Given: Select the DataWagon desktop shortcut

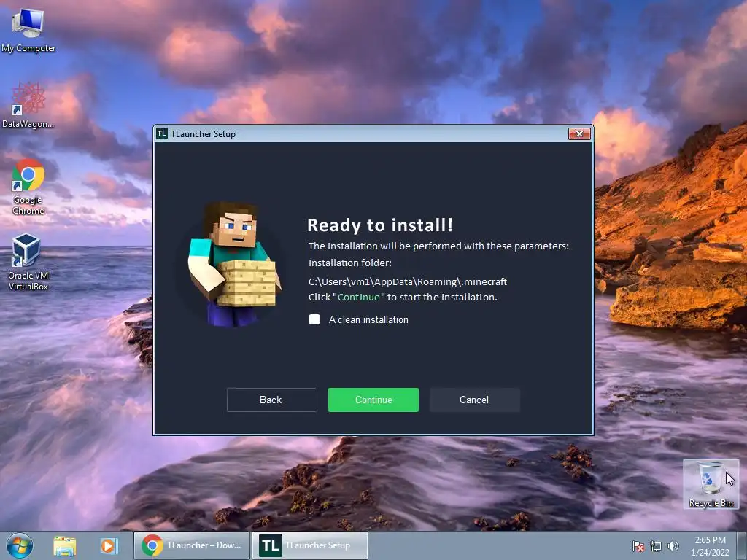Looking at the screenshot, I should [28, 106].
